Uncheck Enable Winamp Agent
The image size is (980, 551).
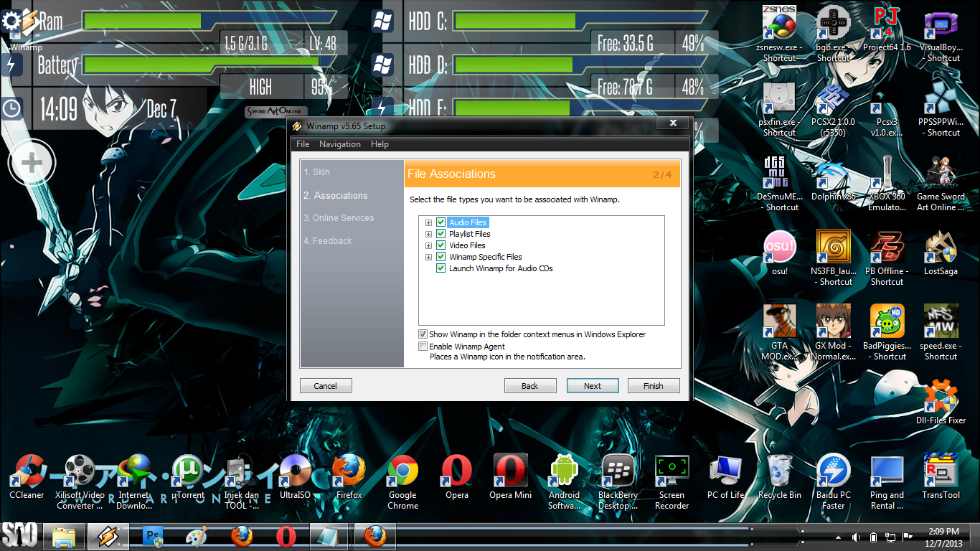(423, 346)
